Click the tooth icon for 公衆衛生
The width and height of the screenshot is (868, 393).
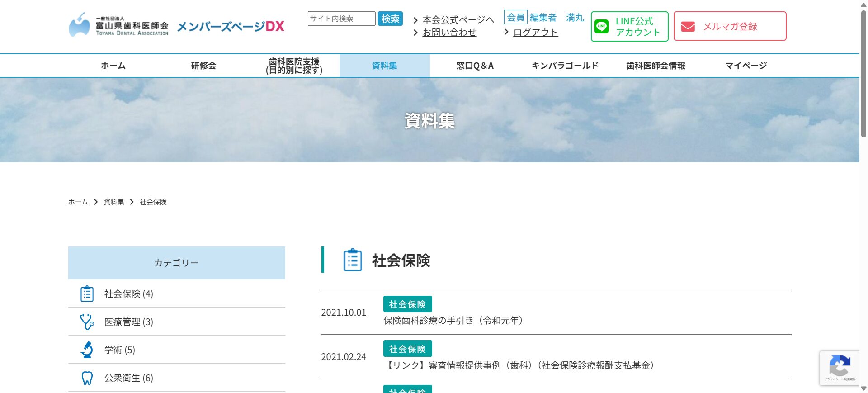87,378
